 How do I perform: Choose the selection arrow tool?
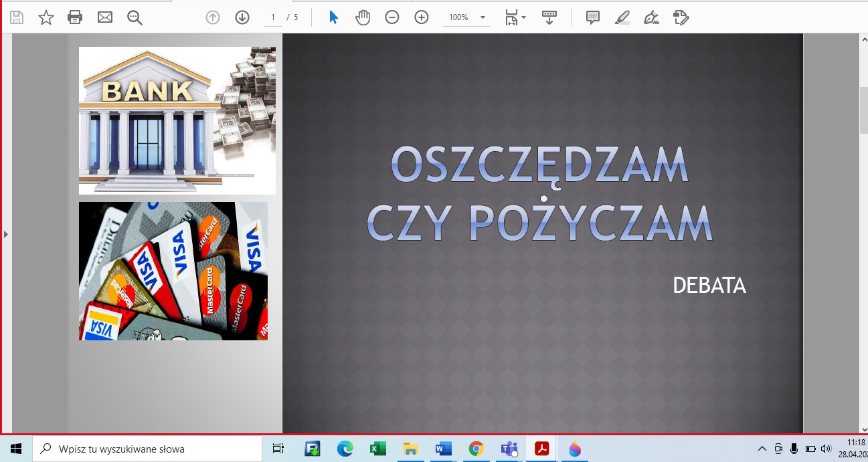pos(333,17)
